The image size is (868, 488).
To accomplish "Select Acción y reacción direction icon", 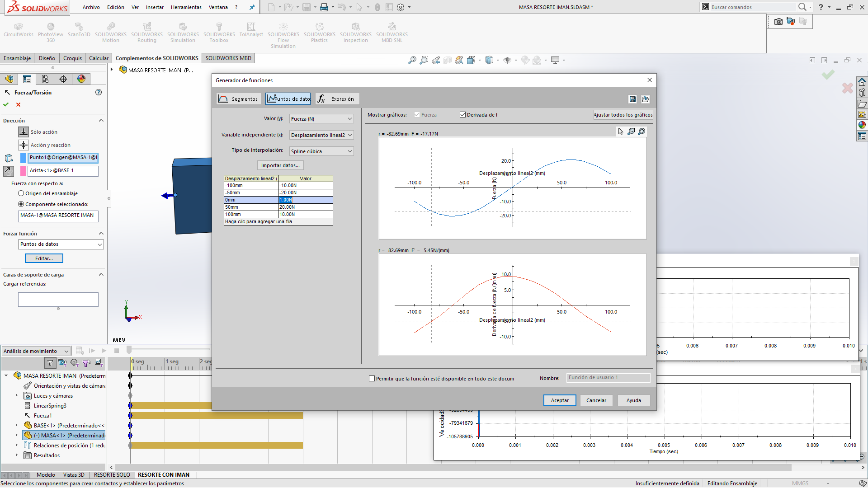I will click(x=24, y=145).
